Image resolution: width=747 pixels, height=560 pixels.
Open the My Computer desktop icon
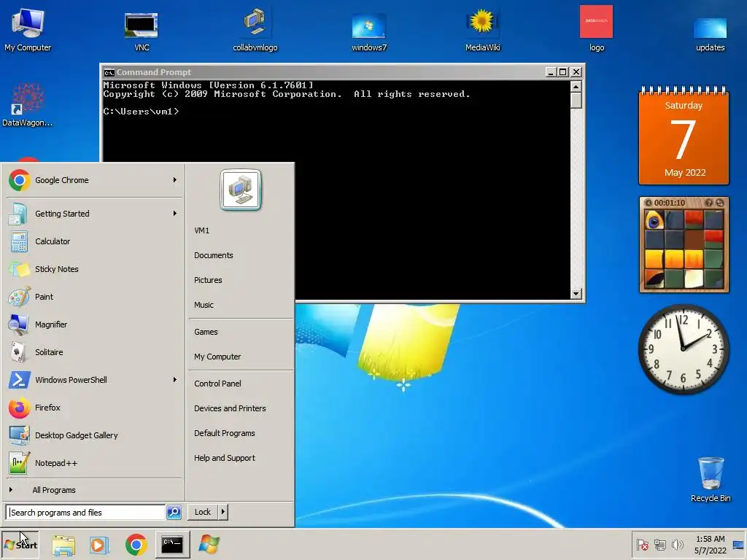[28, 29]
